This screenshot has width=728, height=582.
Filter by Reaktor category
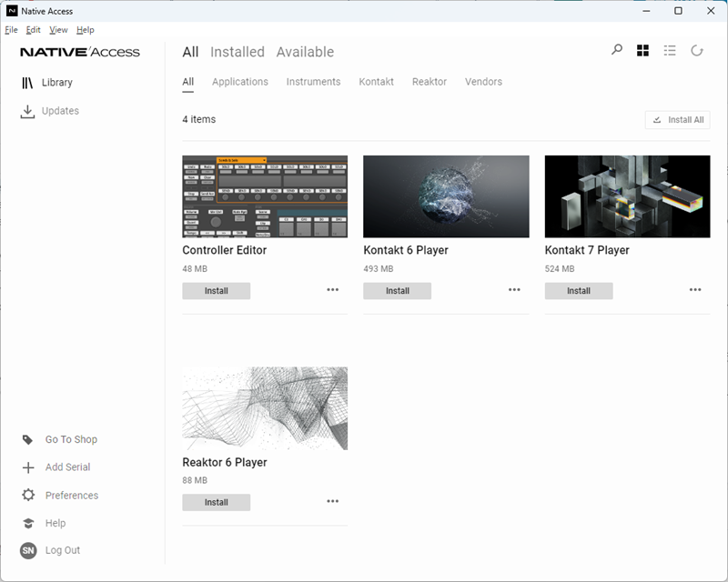pyautogui.click(x=430, y=82)
